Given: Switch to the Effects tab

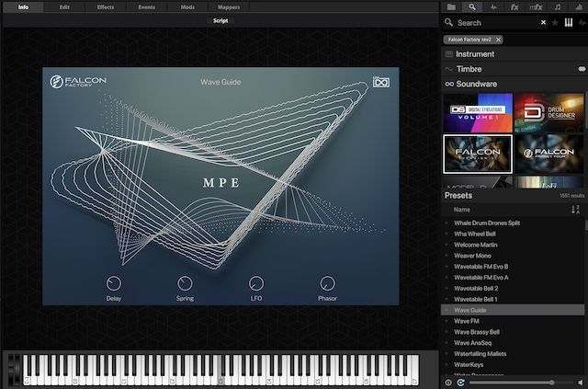Looking at the screenshot, I should [x=106, y=6].
